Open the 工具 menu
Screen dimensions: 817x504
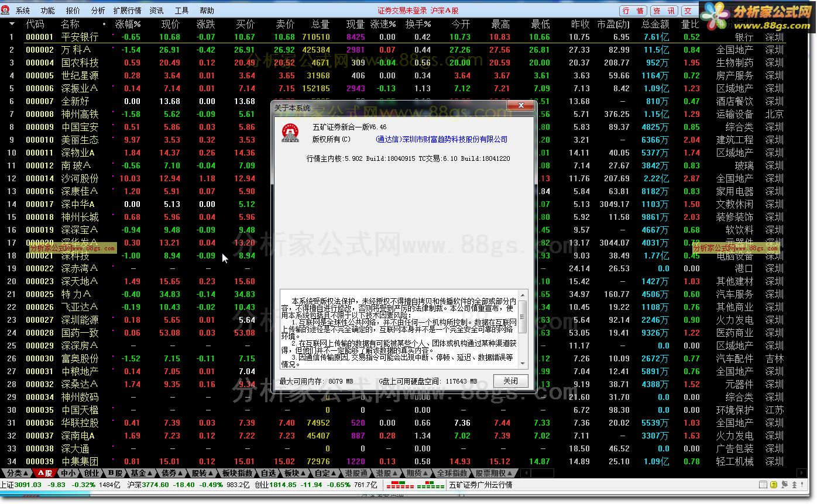[182, 11]
